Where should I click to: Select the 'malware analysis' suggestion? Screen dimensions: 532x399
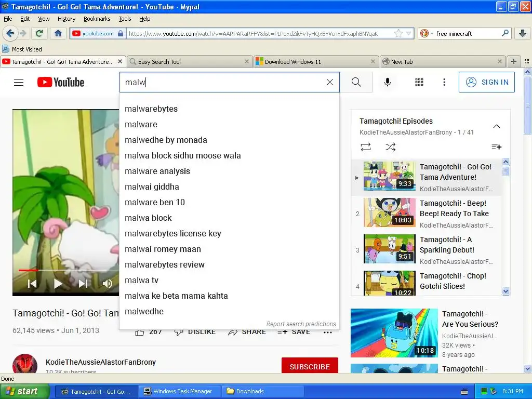pyautogui.click(x=229, y=171)
